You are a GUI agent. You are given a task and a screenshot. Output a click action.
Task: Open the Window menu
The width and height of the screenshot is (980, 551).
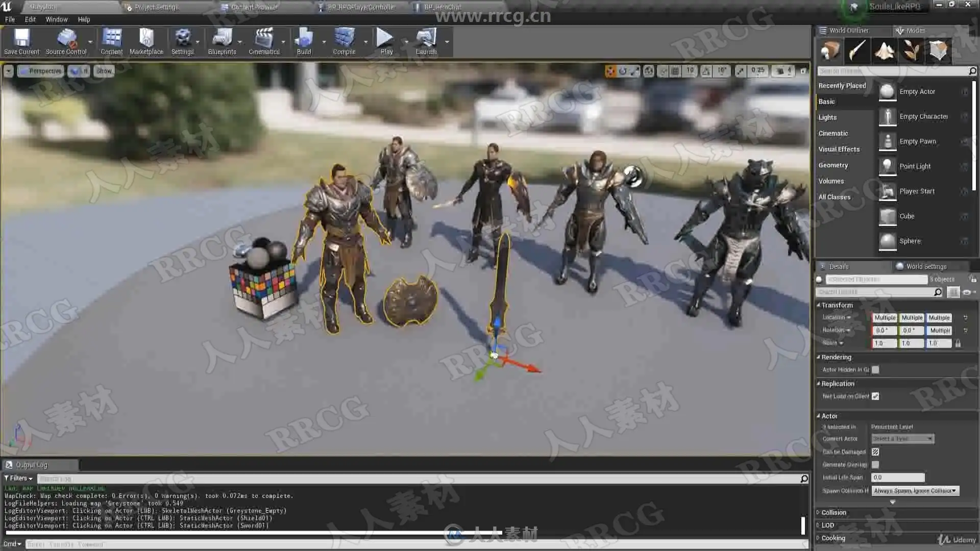point(56,19)
